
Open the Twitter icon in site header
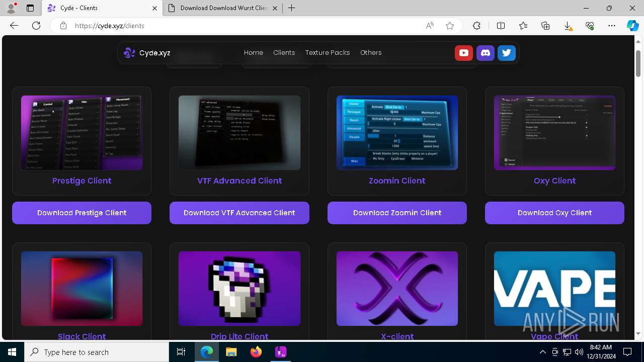click(507, 53)
